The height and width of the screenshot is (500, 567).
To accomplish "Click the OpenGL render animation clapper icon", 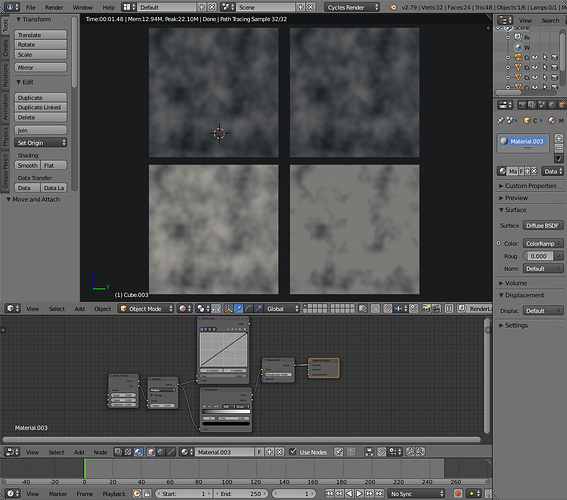I will [436, 308].
